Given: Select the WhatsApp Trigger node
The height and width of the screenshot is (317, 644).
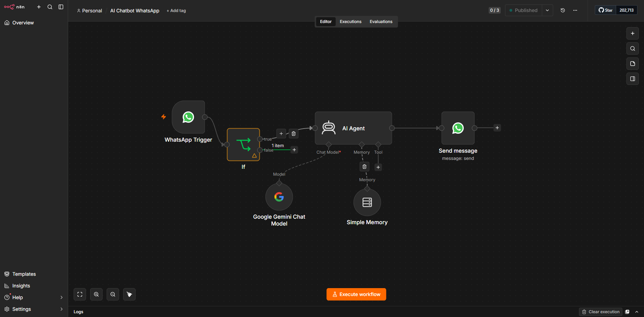Looking at the screenshot, I should (x=188, y=117).
